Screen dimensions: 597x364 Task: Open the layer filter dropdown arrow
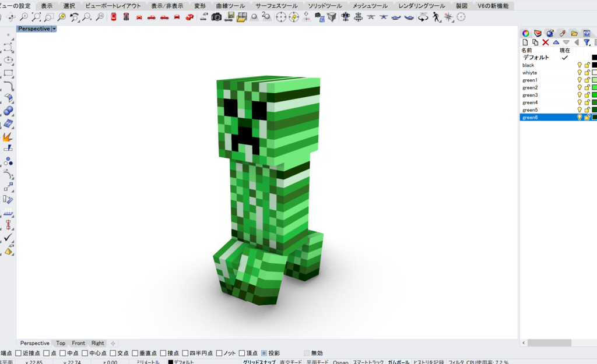[x=591, y=45]
